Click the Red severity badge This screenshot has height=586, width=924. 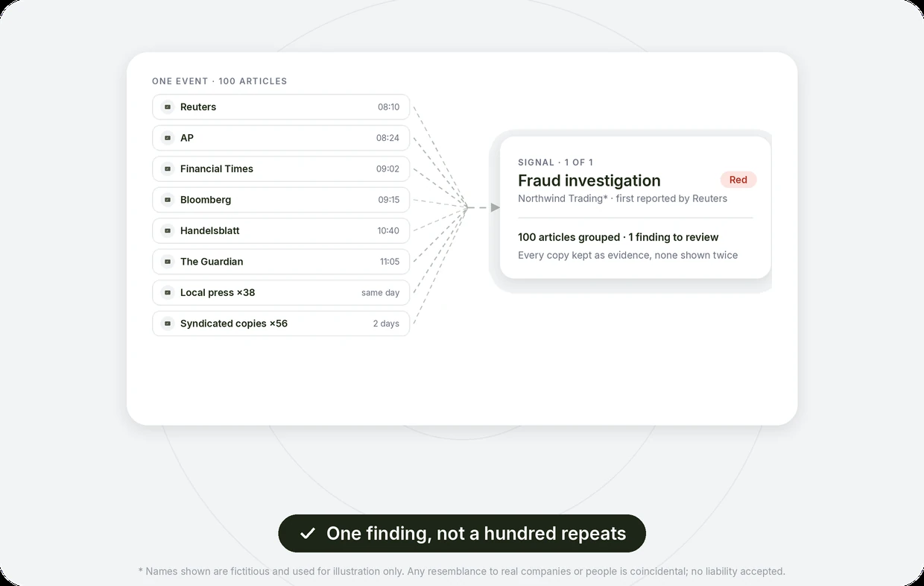click(x=738, y=180)
